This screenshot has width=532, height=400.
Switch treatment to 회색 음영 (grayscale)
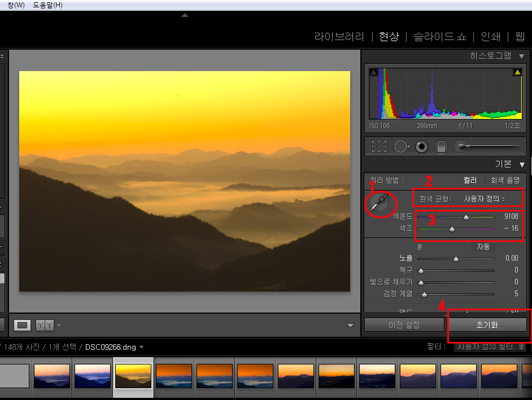505,181
